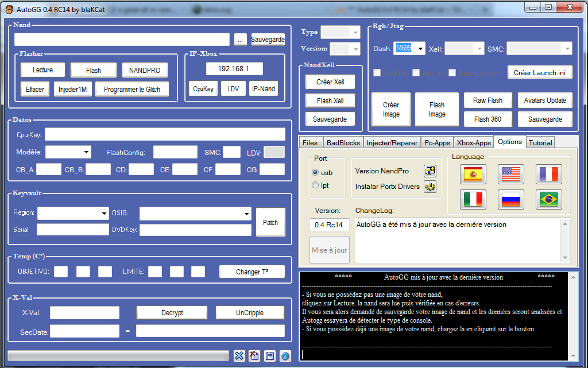Image resolution: width=588 pixels, height=368 pixels.
Task: Click the Serial input field
Action: [73, 229]
